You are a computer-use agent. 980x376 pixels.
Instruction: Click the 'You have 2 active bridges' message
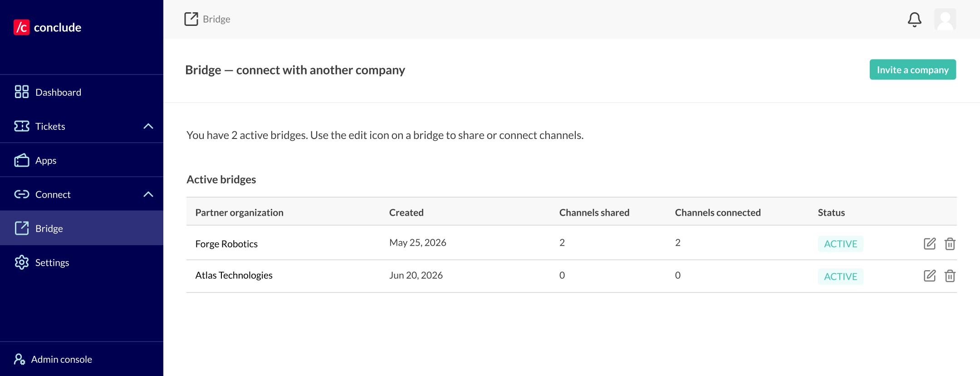tap(385, 135)
